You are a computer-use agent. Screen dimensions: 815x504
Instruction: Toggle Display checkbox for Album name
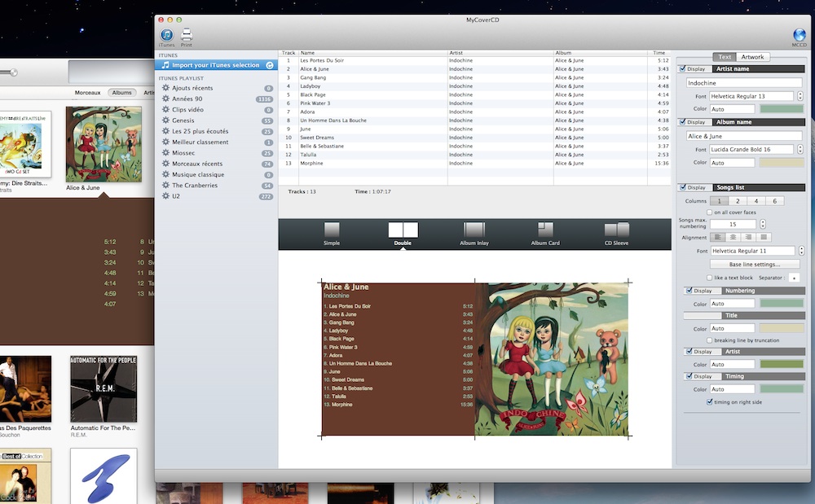(682, 122)
